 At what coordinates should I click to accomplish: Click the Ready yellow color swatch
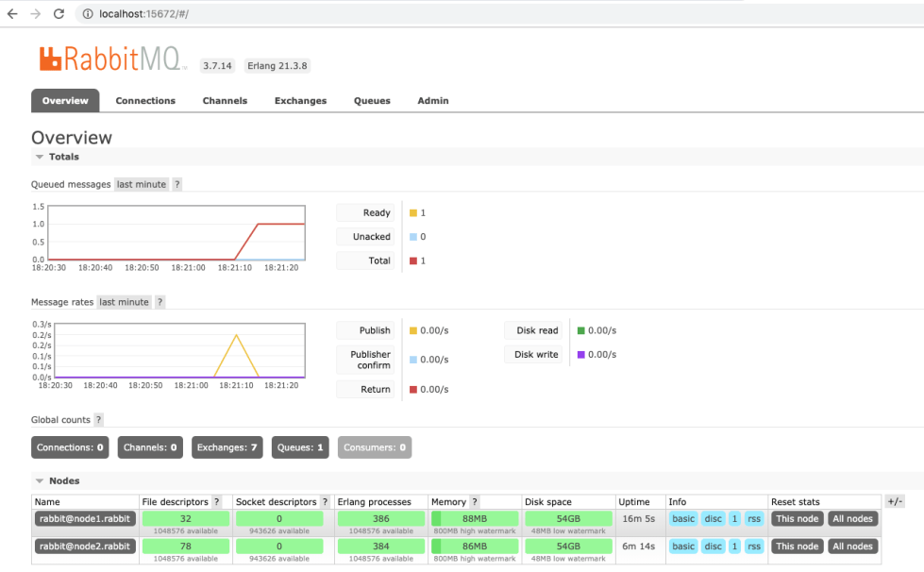pos(413,212)
